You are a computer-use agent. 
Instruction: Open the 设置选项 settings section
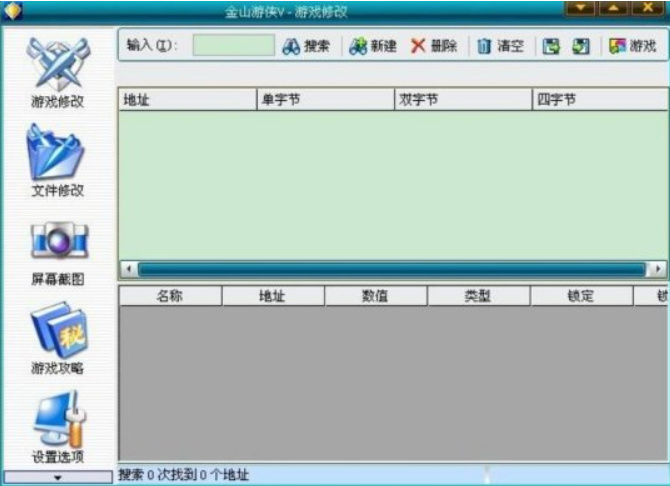pyautogui.click(x=58, y=427)
